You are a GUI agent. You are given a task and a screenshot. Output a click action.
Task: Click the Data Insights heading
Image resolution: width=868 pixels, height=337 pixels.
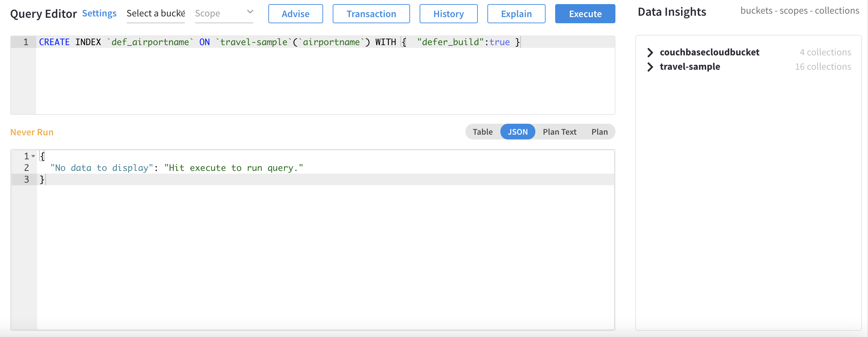(x=671, y=12)
